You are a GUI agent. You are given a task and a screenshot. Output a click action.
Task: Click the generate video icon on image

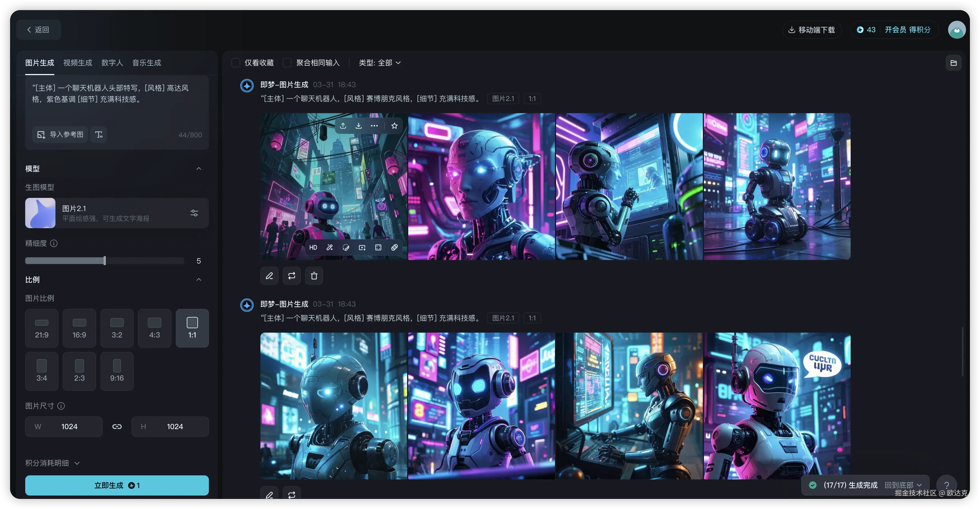(362, 247)
